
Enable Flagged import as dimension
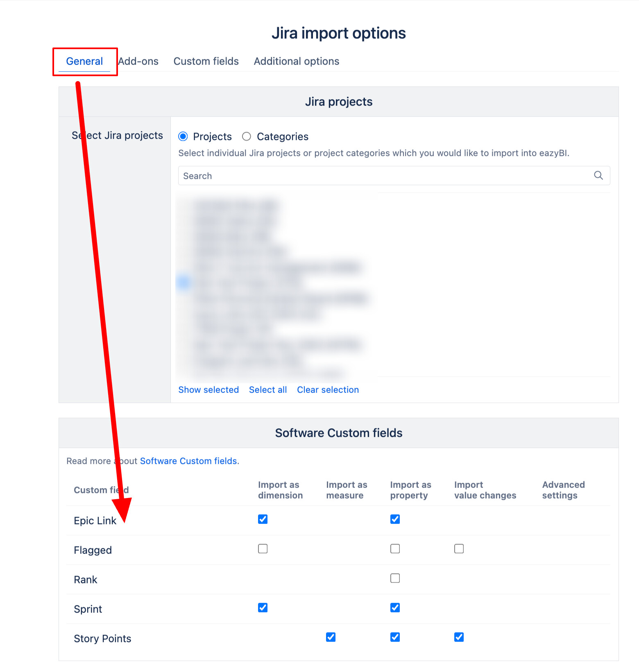click(x=263, y=549)
